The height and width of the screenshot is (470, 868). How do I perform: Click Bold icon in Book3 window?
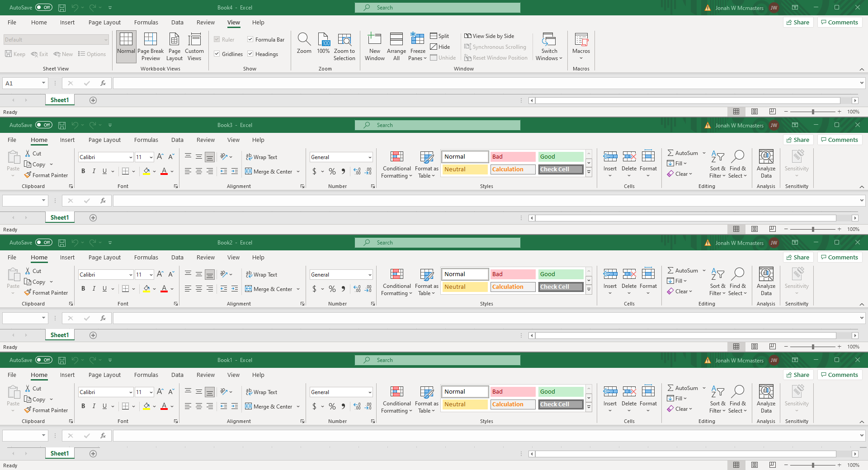[x=83, y=171]
